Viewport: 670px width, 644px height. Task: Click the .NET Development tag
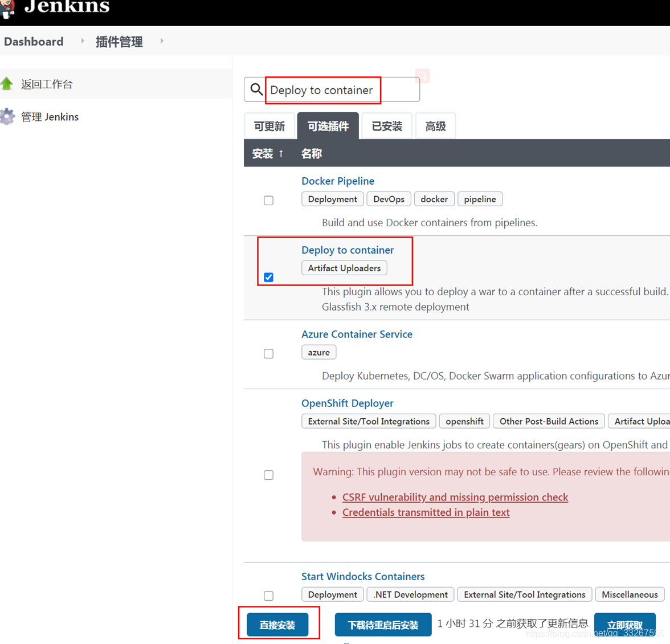pyautogui.click(x=411, y=594)
